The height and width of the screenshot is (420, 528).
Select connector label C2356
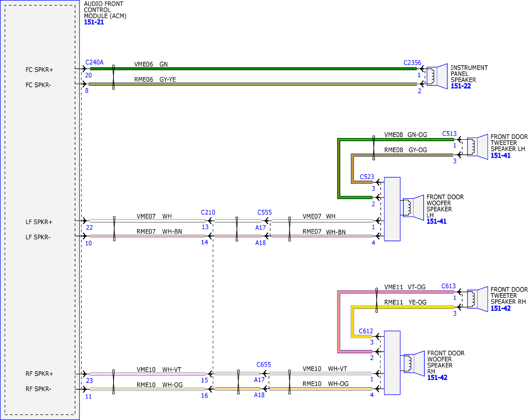click(x=412, y=63)
